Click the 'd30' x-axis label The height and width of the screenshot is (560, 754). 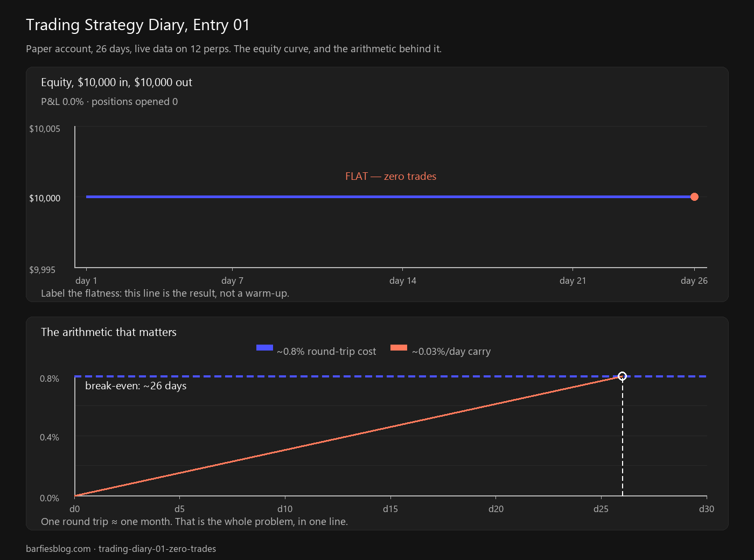[x=707, y=509]
